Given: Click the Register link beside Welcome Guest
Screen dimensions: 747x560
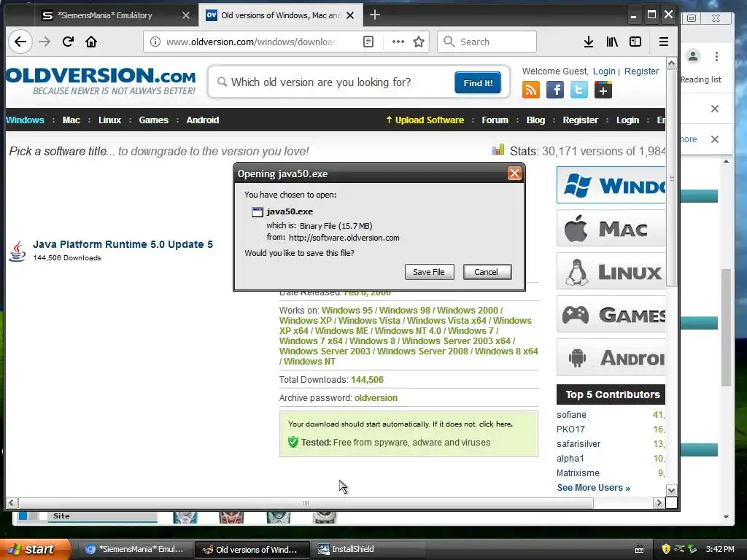Looking at the screenshot, I should point(641,71).
